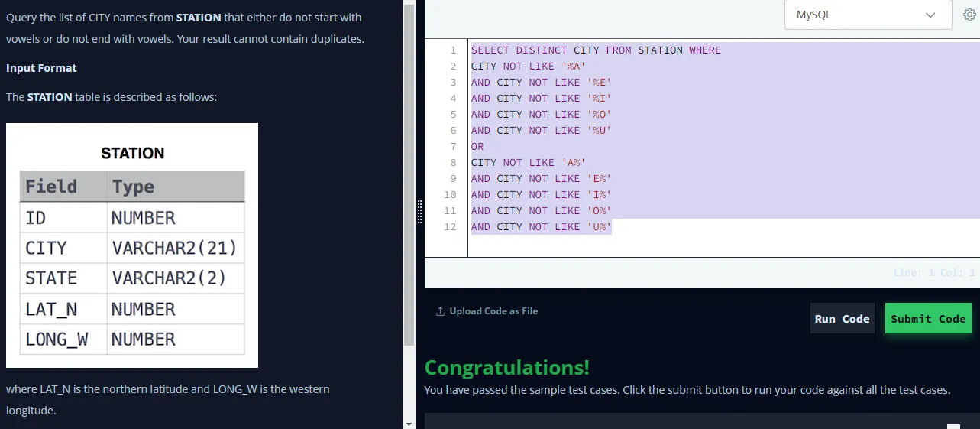Click the code line AND CITY NOT LIKE 'E%'
The width and height of the screenshot is (980, 429).
(542, 179)
